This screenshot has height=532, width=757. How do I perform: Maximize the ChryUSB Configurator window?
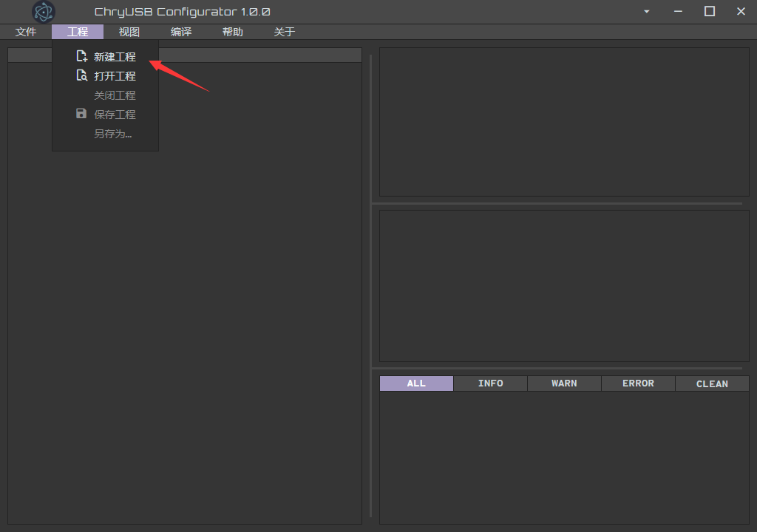pos(710,12)
